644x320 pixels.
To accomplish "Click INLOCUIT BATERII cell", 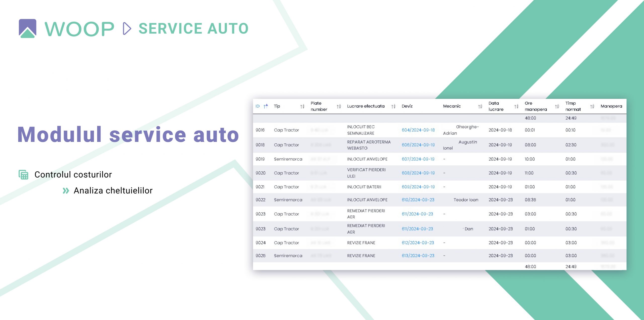I will pos(364,187).
